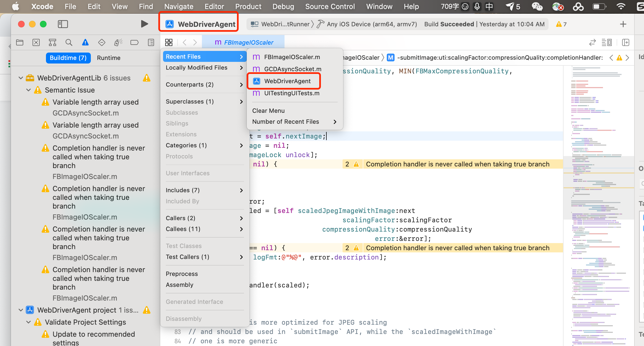Click the plus Library button in toolbar

(x=623, y=24)
